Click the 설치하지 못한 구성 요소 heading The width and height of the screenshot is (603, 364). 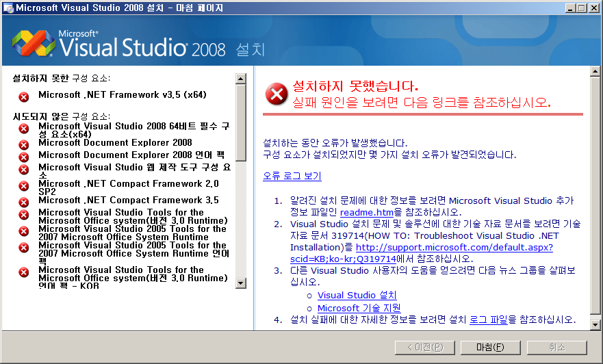point(62,79)
